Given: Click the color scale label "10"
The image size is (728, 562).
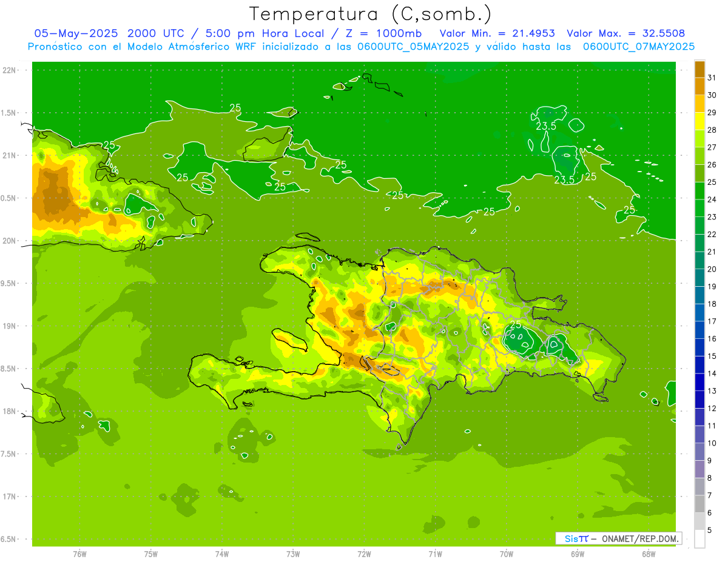Looking at the screenshot, I should (712, 443).
